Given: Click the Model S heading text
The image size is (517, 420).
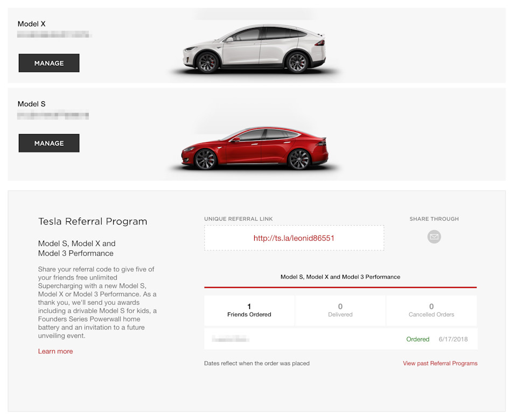Looking at the screenshot, I should pos(32,104).
